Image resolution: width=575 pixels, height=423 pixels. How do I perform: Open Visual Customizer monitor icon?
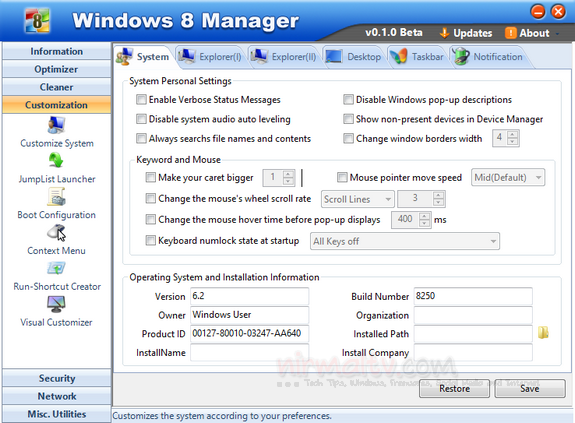point(56,304)
